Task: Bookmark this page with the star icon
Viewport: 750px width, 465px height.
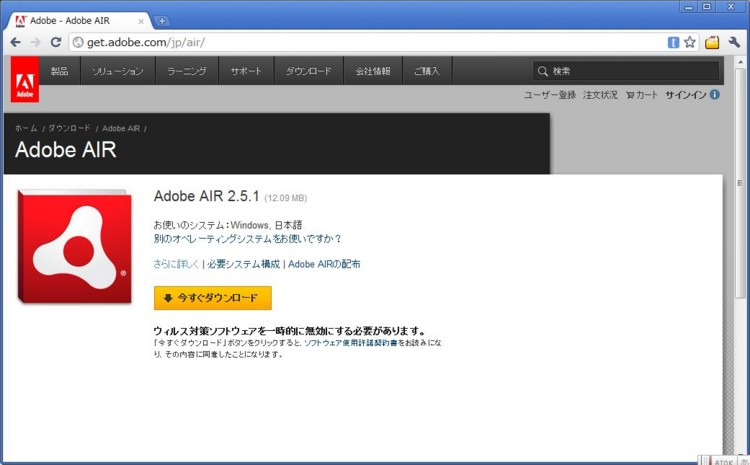Action: pyautogui.click(x=689, y=42)
